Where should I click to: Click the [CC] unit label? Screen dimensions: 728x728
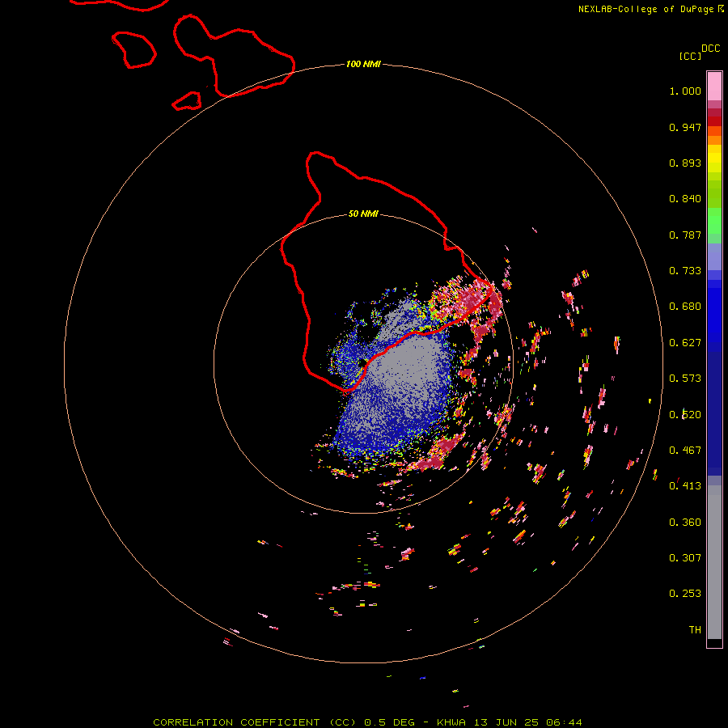[690, 56]
